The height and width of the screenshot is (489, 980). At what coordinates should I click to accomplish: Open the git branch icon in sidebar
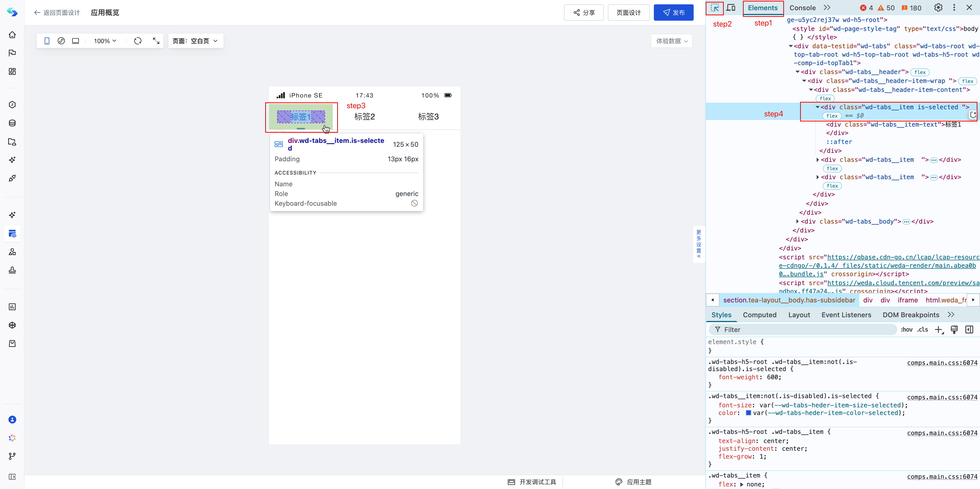click(12, 456)
